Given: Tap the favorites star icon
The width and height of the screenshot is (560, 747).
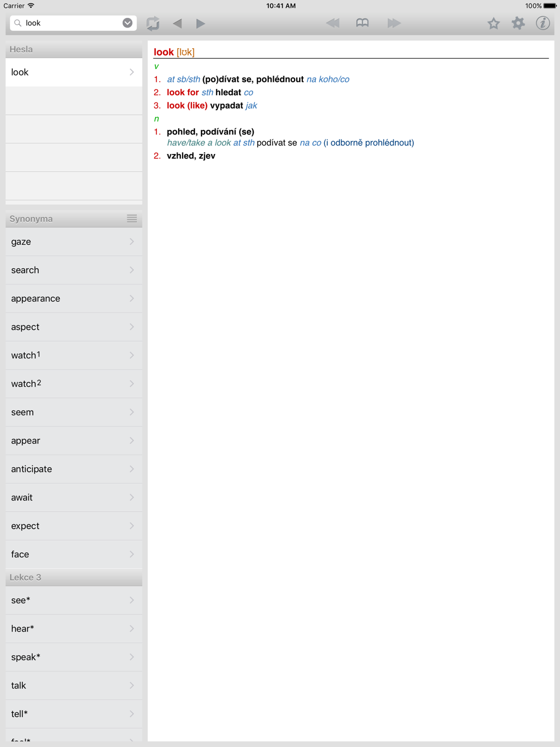Looking at the screenshot, I should (x=493, y=24).
